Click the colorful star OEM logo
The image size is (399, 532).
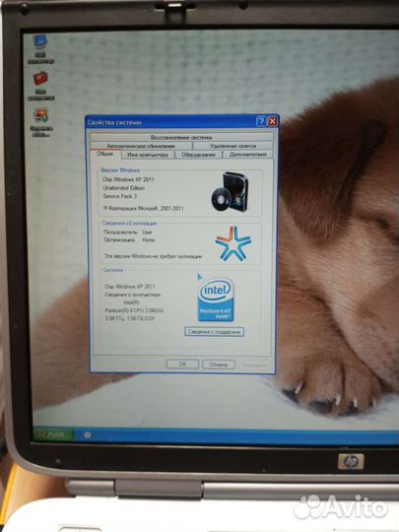233,243
